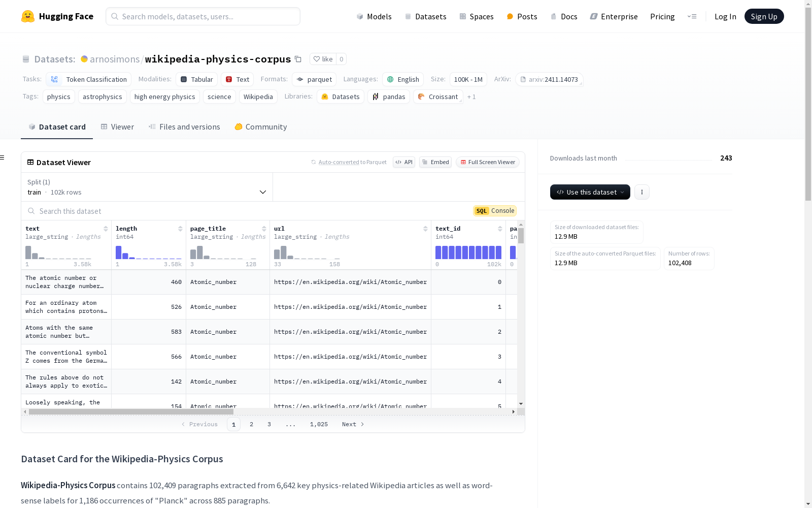
Task: Open the API button in Dataset Viewer
Action: 404,162
